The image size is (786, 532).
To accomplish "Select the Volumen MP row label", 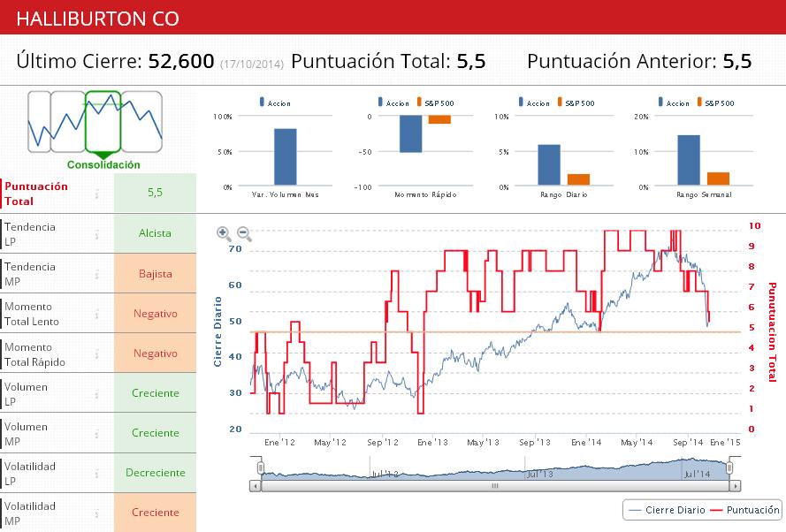I will (26, 434).
